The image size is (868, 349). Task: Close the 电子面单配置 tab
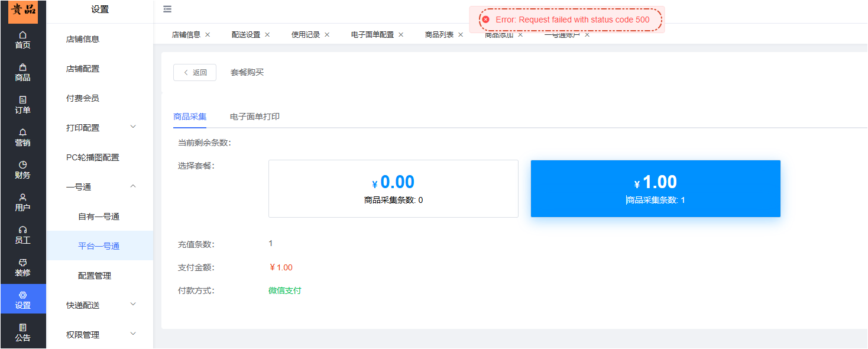[401, 35]
